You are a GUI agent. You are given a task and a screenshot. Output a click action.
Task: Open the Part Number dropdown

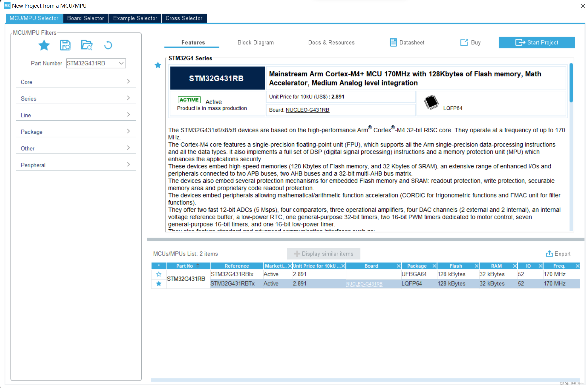[121, 63]
